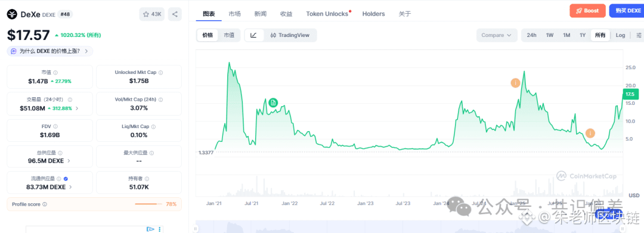This screenshot has height=233, width=644.
Task: Click the USD currency label under chart axis
Action: coord(634,195)
